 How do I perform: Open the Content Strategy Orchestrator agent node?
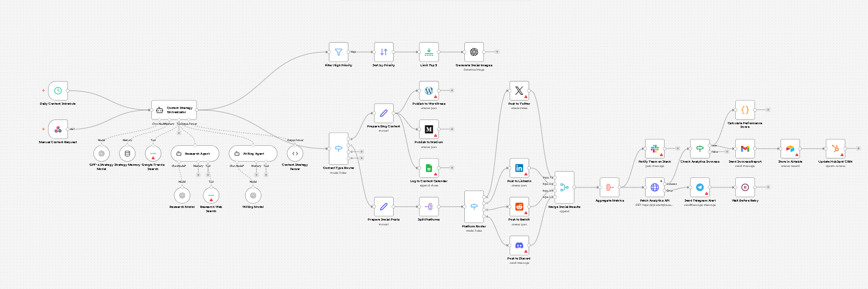click(x=174, y=110)
